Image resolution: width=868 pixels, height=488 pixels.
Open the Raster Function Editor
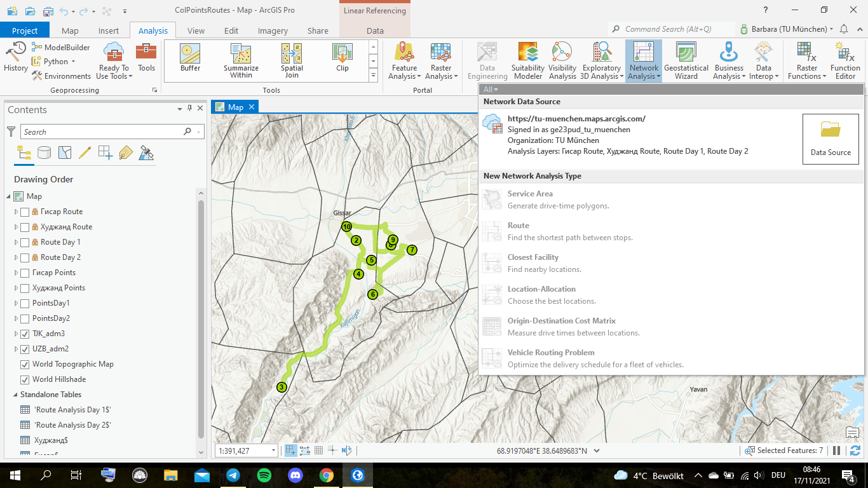pos(845,61)
